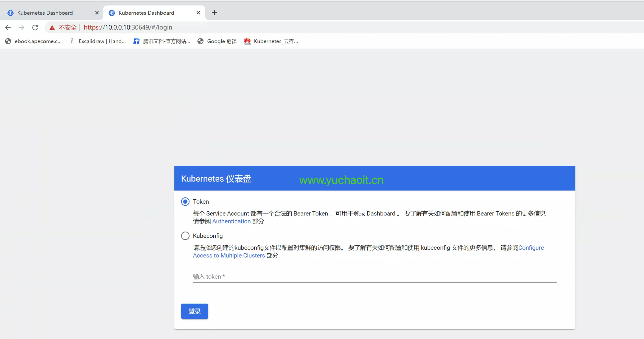Select the Kubeconfig radio option
This screenshot has height=339, width=644.
click(x=185, y=236)
